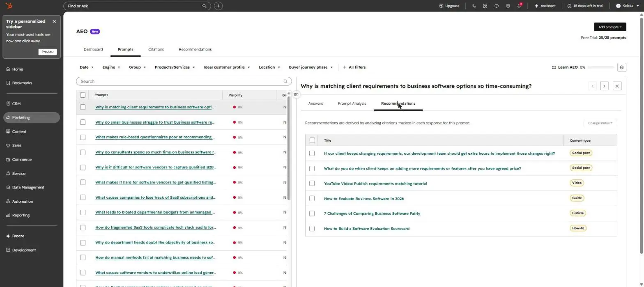The height and width of the screenshot is (287, 644).
Task: Click All filters button
Action: coord(354,67)
